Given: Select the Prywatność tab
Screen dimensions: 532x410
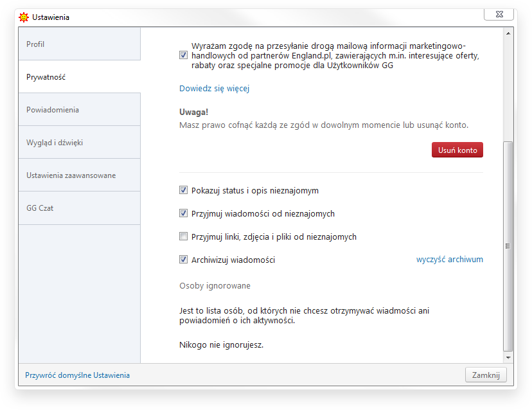Looking at the screenshot, I should (x=80, y=77).
